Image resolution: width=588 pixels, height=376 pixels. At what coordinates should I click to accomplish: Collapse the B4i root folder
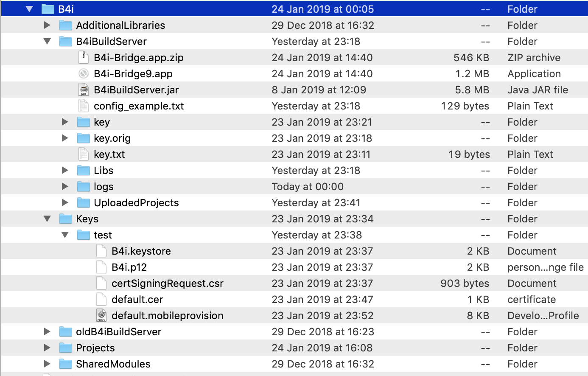click(29, 9)
